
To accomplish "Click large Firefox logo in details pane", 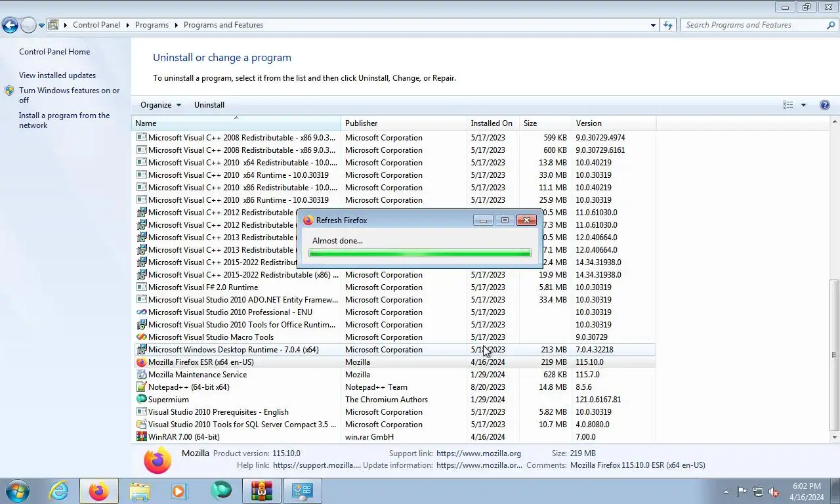I will tap(157, 460).
